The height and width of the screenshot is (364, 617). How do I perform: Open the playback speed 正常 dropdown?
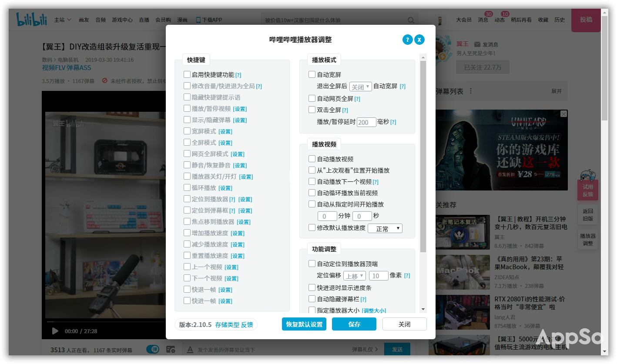point(385,228)
